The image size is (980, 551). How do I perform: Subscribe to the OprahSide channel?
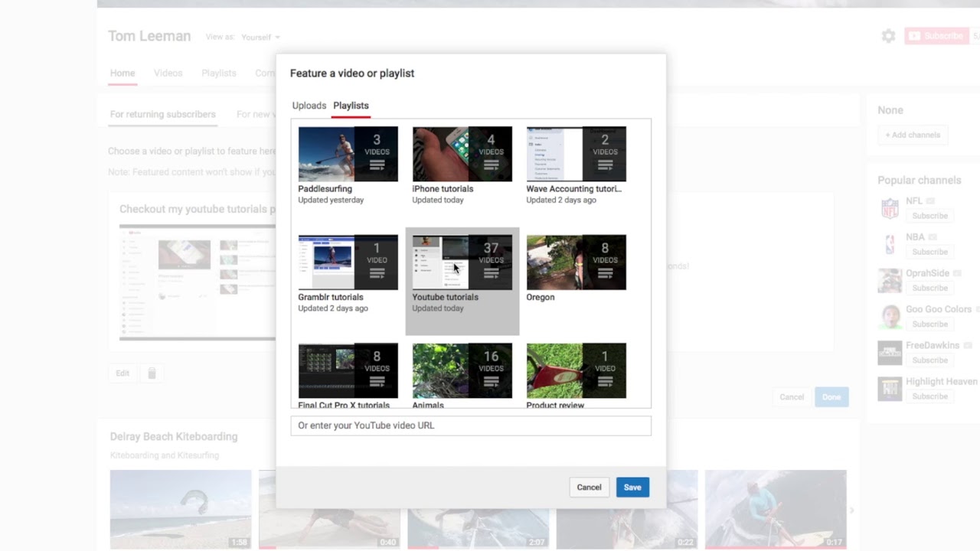click(x=929, y=288)
